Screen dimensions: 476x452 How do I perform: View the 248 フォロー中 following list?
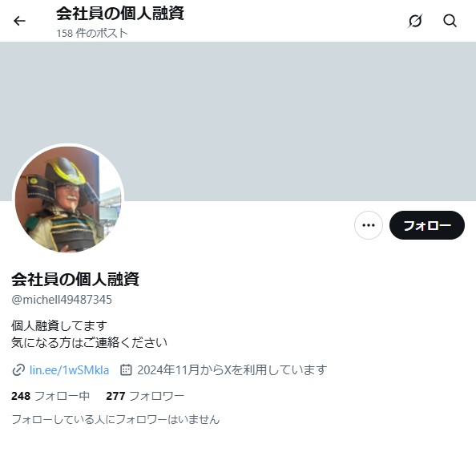point(50,396)
